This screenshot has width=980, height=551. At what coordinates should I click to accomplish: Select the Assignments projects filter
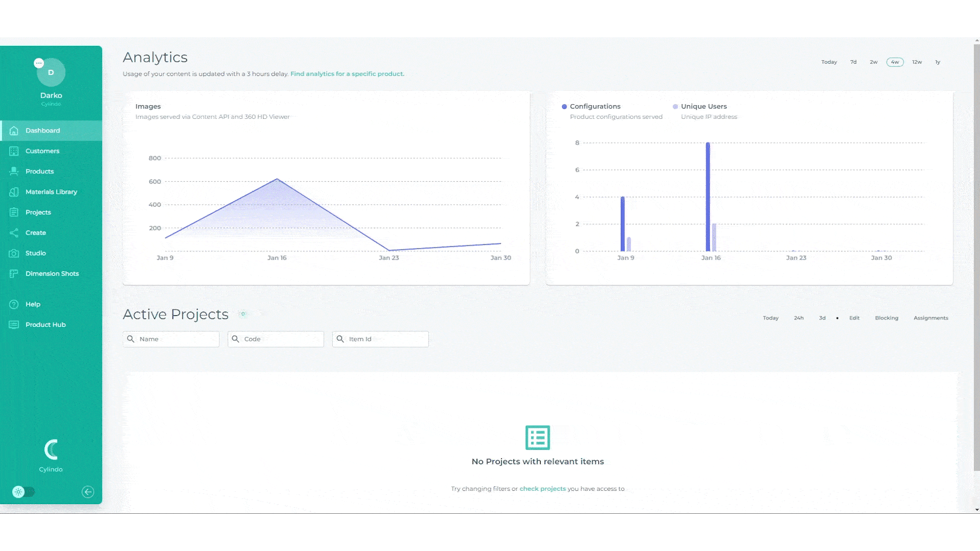931,318
